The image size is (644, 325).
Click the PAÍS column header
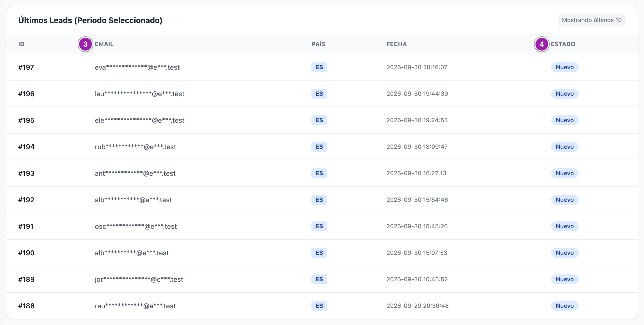click(318, 44)
